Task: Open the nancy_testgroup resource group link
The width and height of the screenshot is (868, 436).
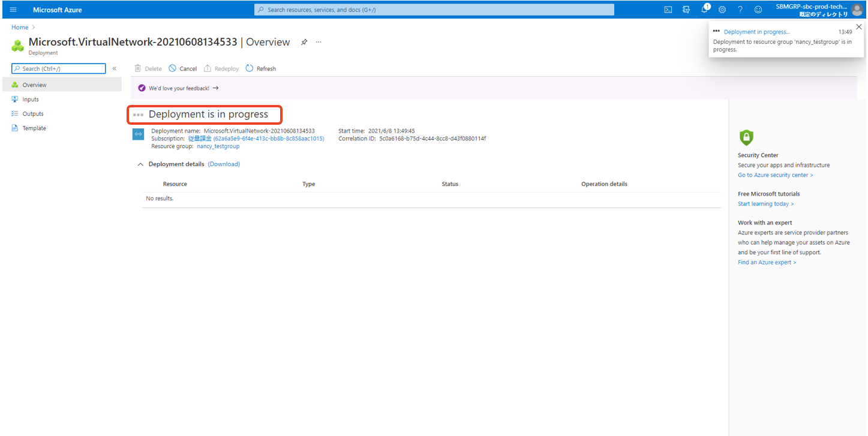Action: pyautogui.click(x=218, y=146)
